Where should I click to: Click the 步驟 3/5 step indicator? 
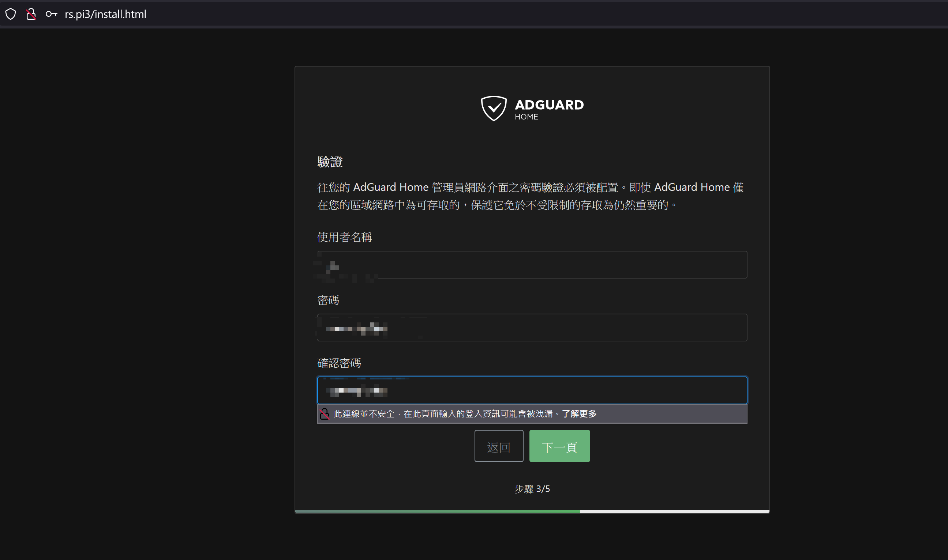coord(532,489)
